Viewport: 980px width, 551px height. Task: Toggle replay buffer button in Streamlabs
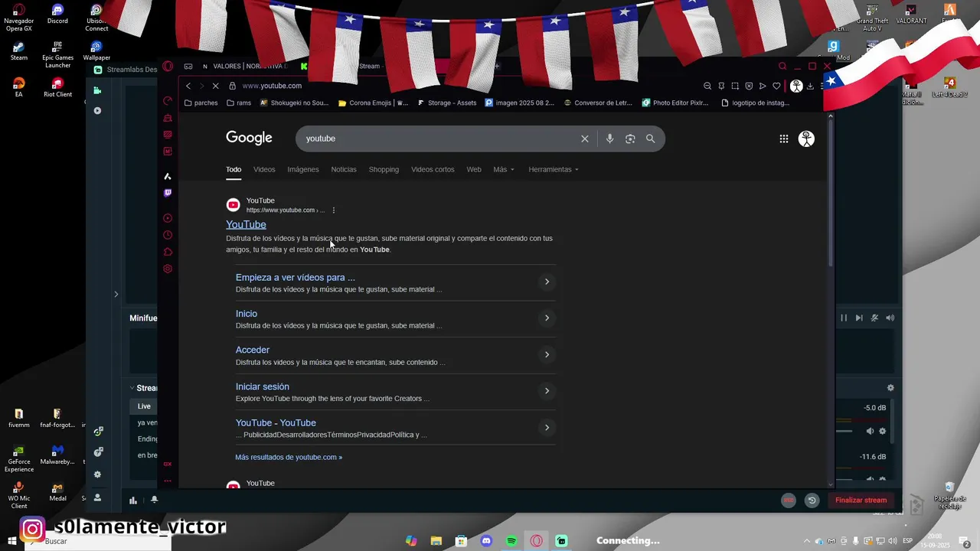(x=812, y=500)
